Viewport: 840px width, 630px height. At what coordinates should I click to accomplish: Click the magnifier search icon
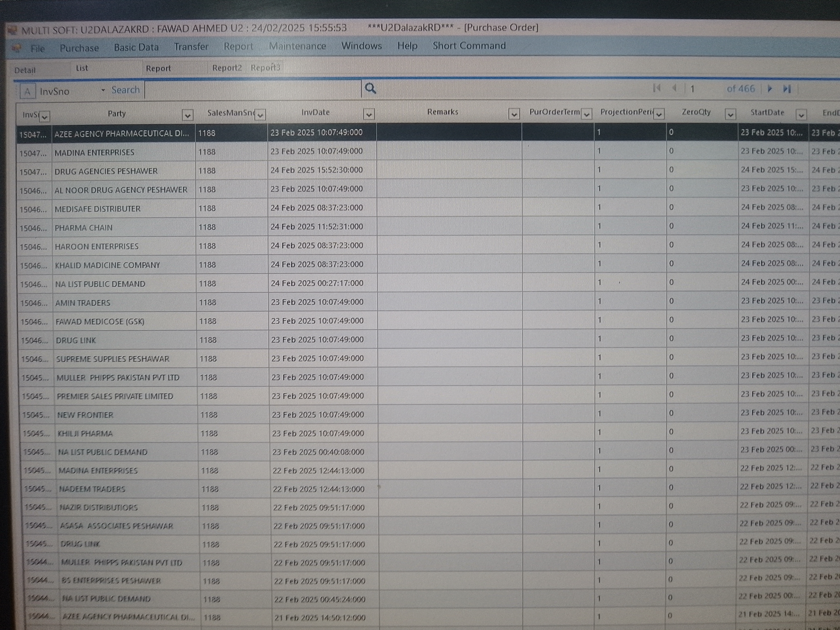click(x=370, y=88)
